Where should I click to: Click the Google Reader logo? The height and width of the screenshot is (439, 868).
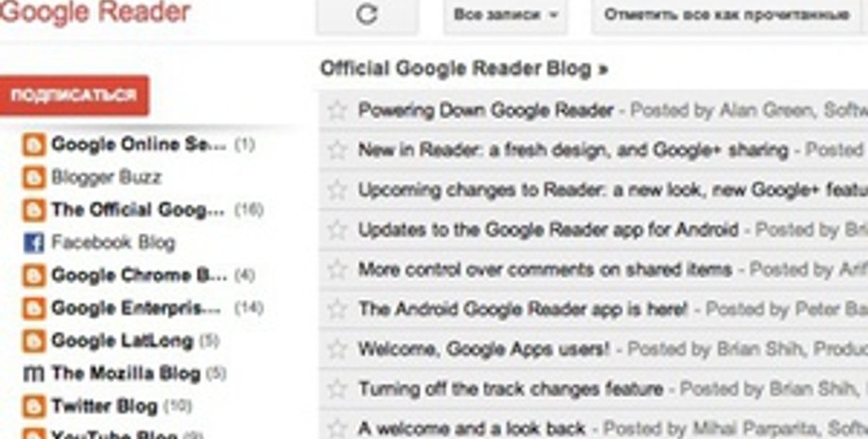[94, 13]
